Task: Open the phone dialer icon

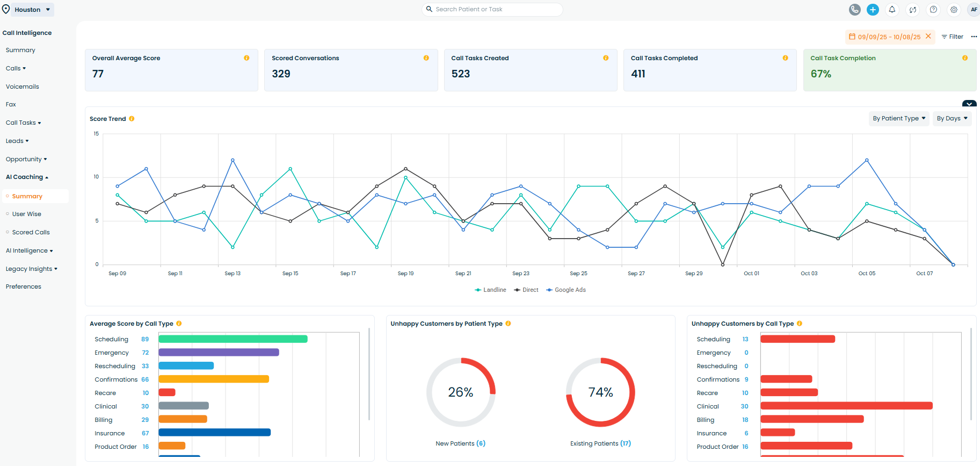Action: [854, 10]
